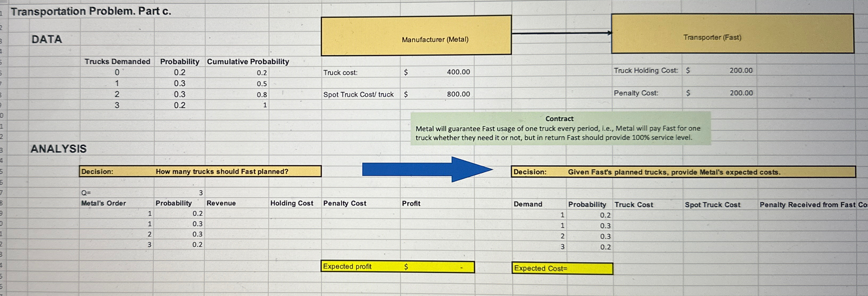Click the Transportation Problem. Part c. title

(91, 11)
